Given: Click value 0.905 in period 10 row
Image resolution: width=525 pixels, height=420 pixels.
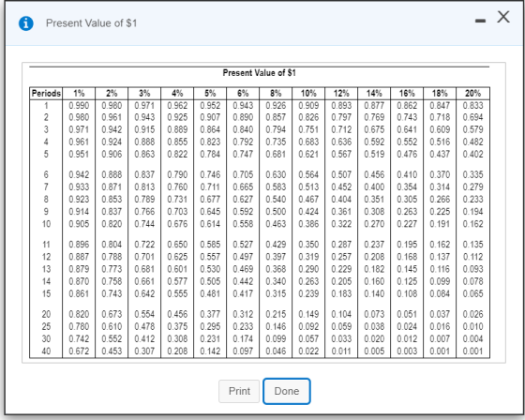Looking at the screenshot, I should point(79,224).
